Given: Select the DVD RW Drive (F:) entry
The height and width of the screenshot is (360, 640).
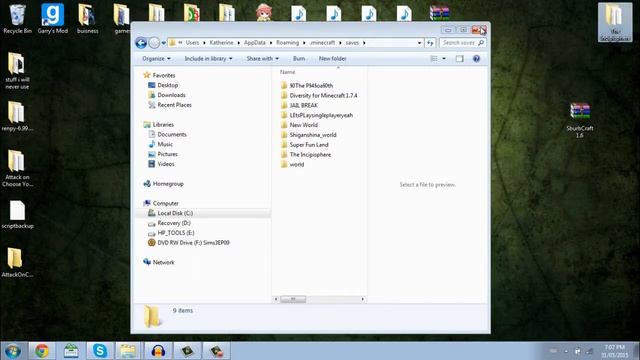Looking at the screenshot, I should [193, 242].
